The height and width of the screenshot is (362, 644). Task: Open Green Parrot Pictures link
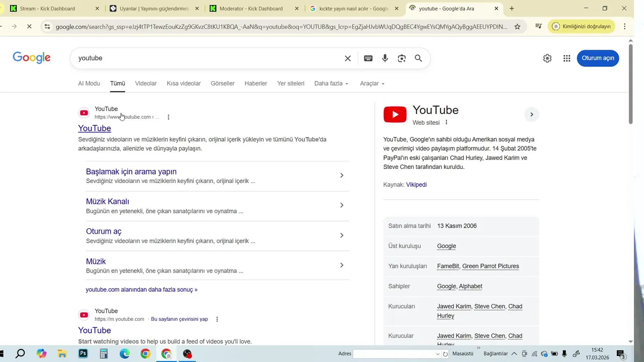(491, 266)
